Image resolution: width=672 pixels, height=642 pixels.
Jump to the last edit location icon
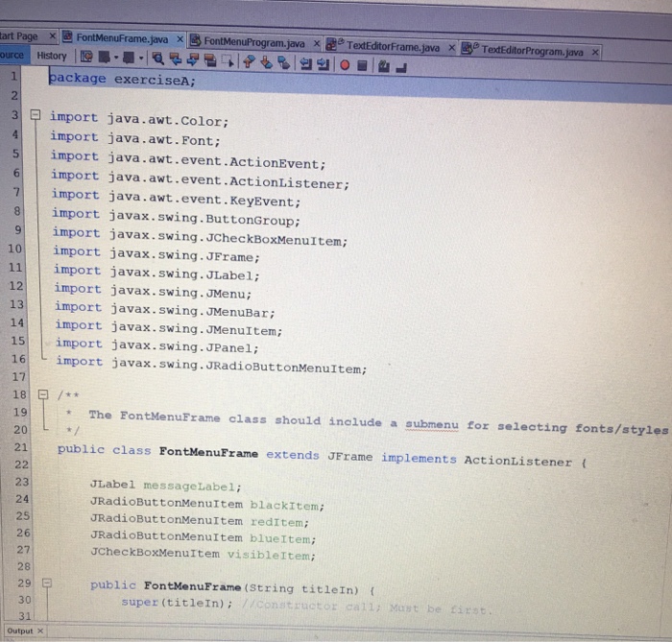pos(86,57)
